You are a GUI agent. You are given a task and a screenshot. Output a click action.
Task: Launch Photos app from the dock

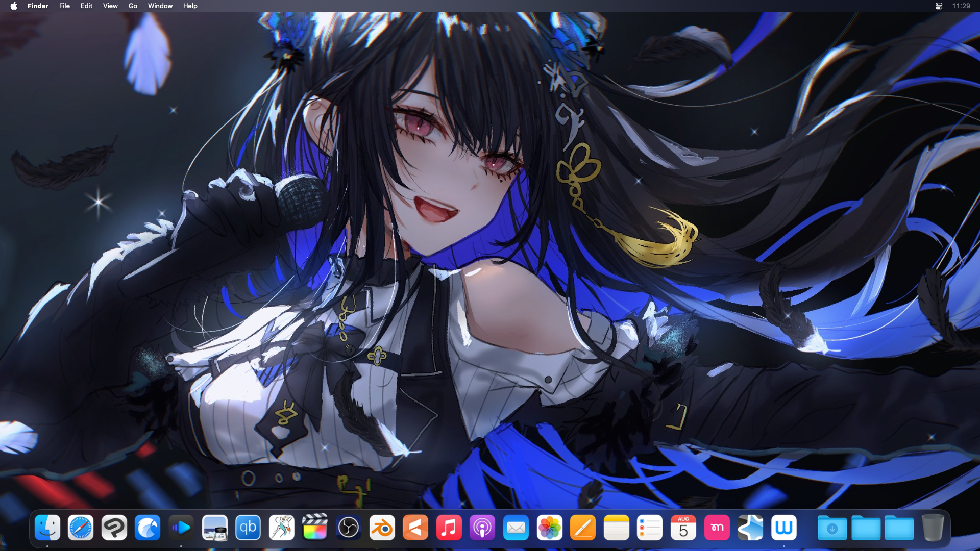click(x=549, y=528)
